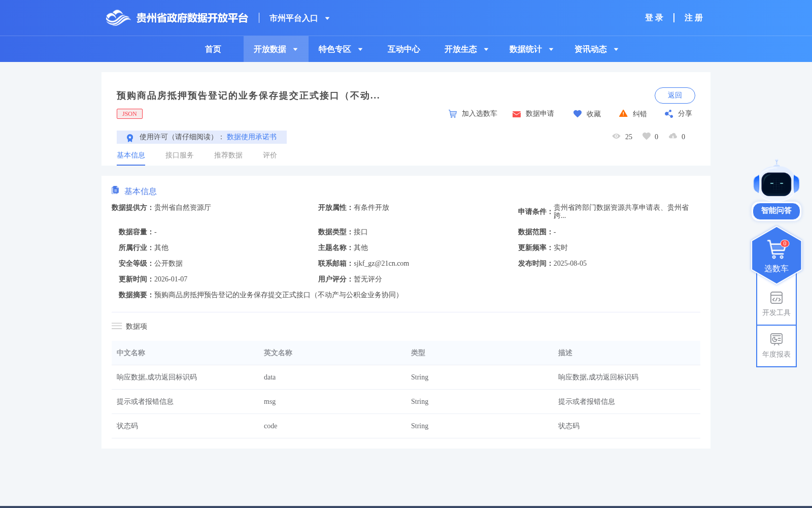Screen dimensions: 812x508
Task: Click the page title 预购商品房抵押预告登记…
Action: [x=248, y=96]
